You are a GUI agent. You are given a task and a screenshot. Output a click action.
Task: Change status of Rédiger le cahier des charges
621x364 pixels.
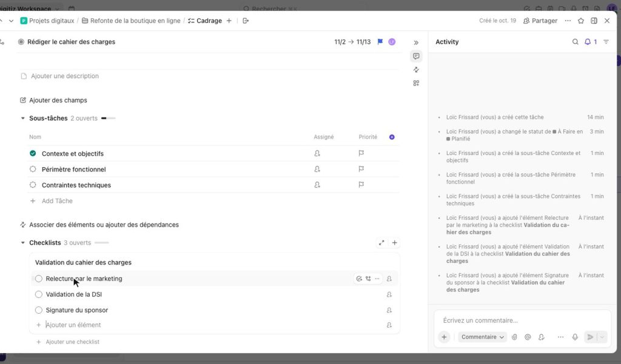(21, 42)
